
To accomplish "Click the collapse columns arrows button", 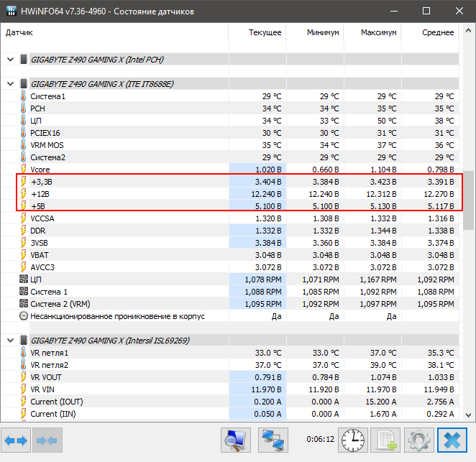I will pos(46,440).
